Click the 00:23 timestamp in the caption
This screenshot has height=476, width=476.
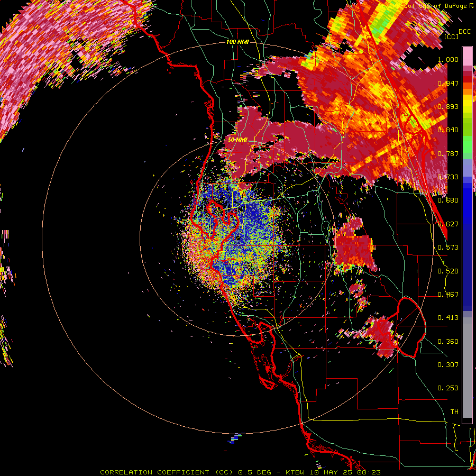[369, 472]
